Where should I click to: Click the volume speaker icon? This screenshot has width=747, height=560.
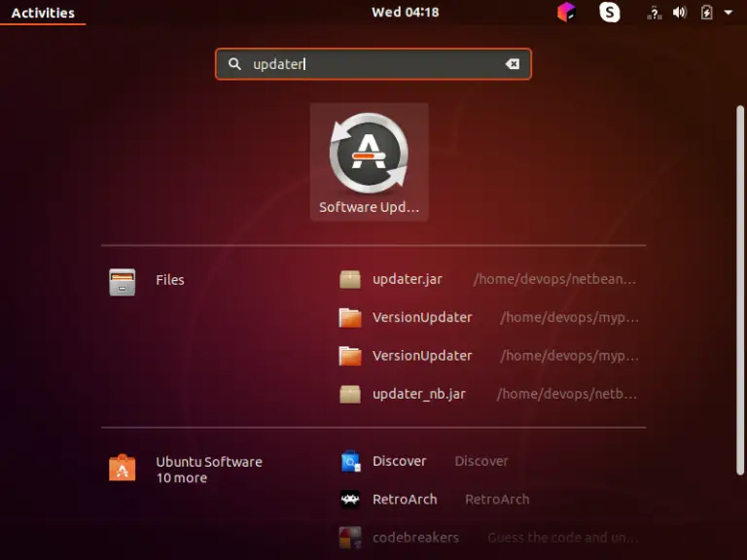point(680,13)
